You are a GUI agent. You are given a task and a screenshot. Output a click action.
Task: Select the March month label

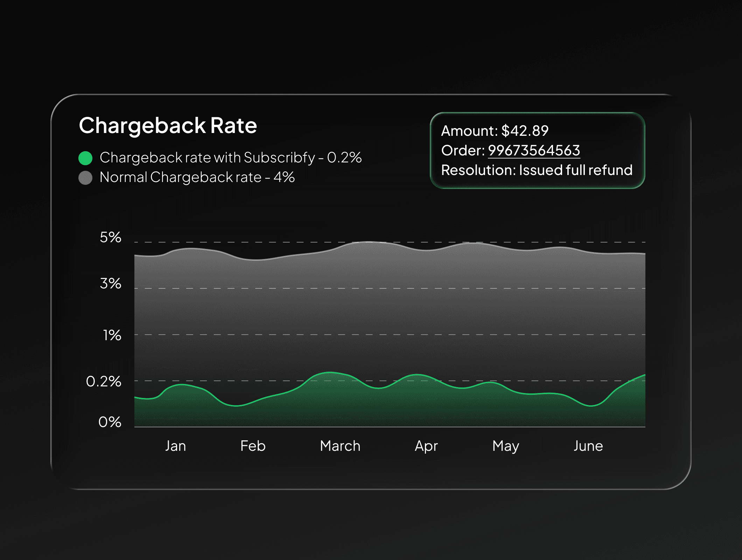click(340, 446)
